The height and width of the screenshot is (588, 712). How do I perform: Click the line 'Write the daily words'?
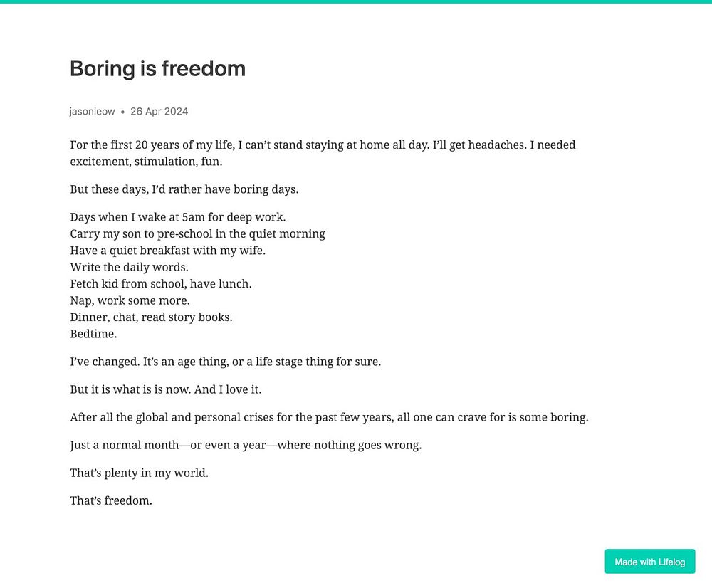pos(129,267)
